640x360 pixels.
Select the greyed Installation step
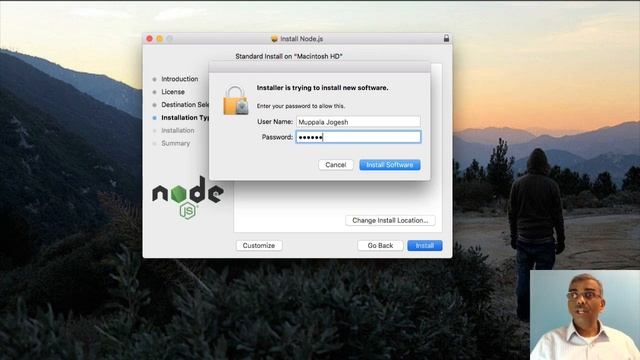tap(178, 131)
